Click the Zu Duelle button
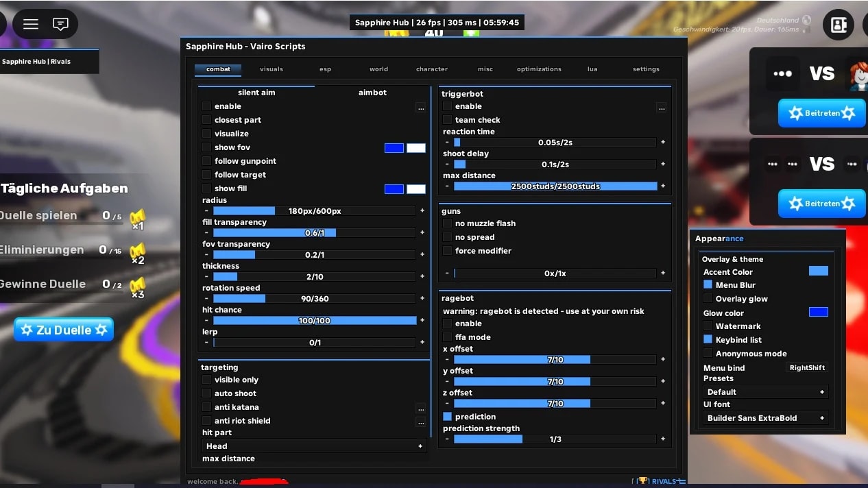 click(x=64, y=330)
